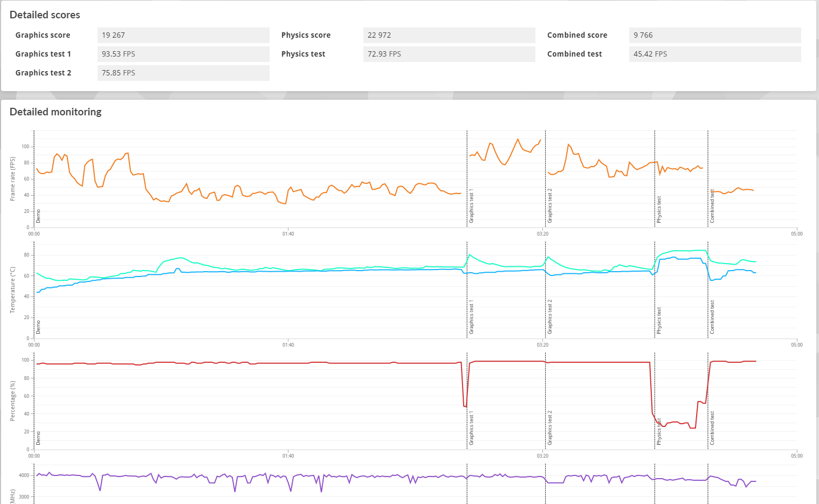This screenshot has height=504, width=819.
Task: Click the 03:20 time label under temperature chart
Action: 542,345
